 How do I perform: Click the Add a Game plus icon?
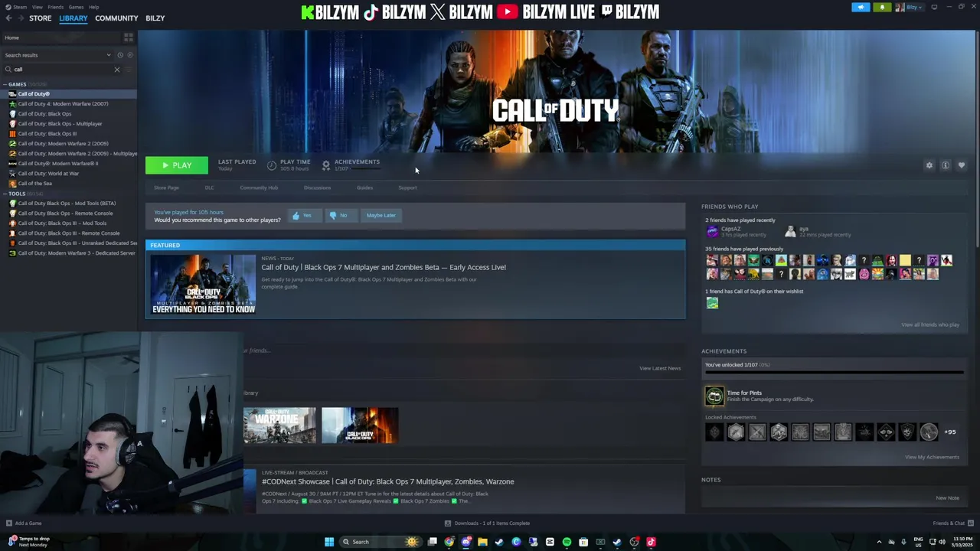coord(9,523)
